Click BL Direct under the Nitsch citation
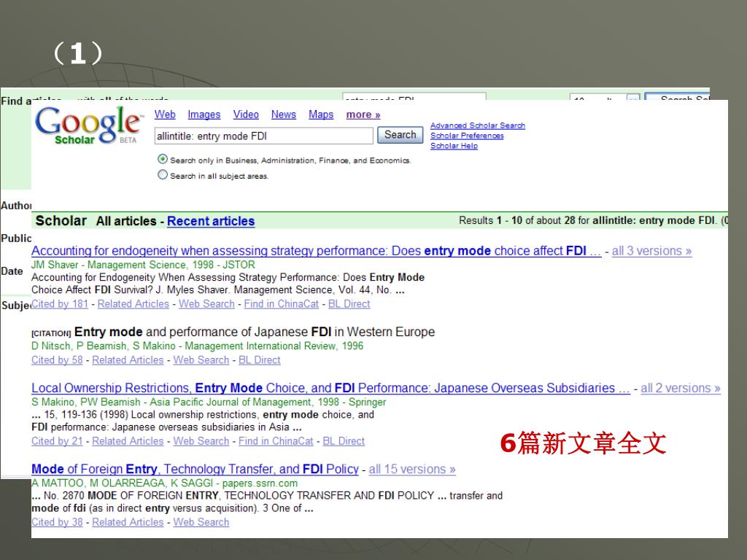Image resolution: width=747 pixels, height=560 pixels. tap(260, 360)
